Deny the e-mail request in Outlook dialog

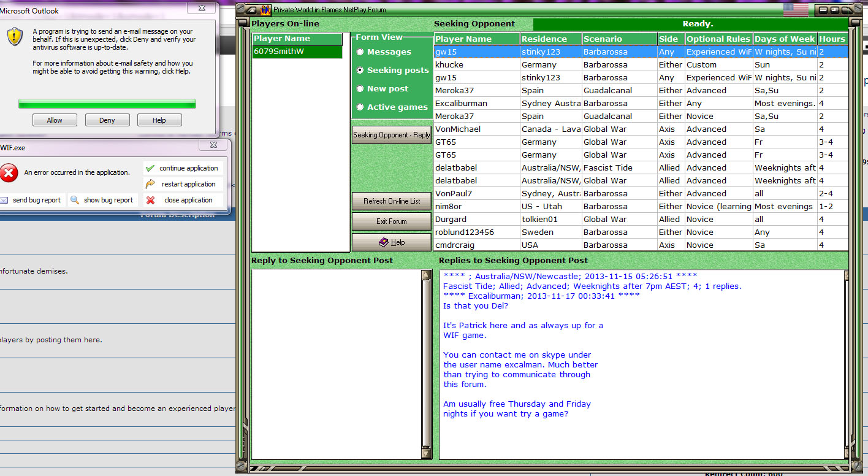click(107, 120)
